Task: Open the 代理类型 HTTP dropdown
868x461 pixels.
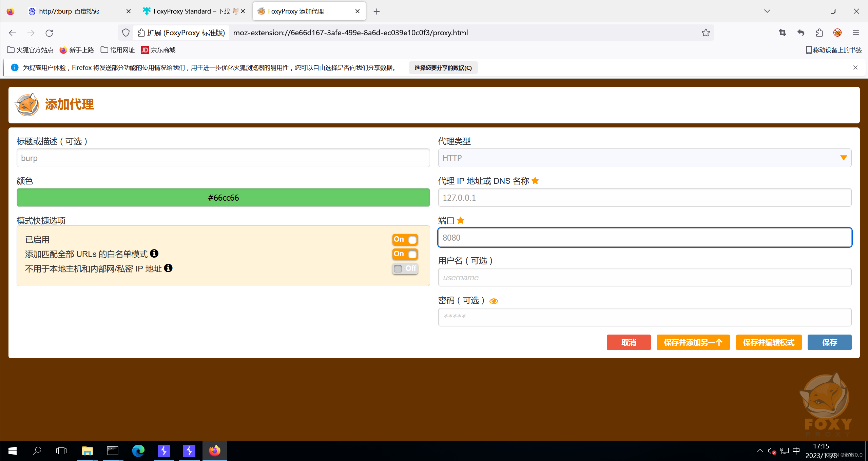Action: click(x=644, y=158)
